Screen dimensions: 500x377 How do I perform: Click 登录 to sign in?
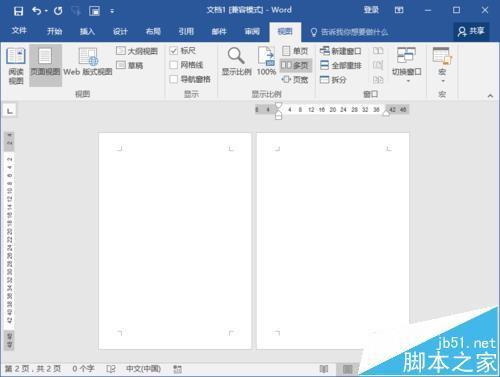coord(371,10)
